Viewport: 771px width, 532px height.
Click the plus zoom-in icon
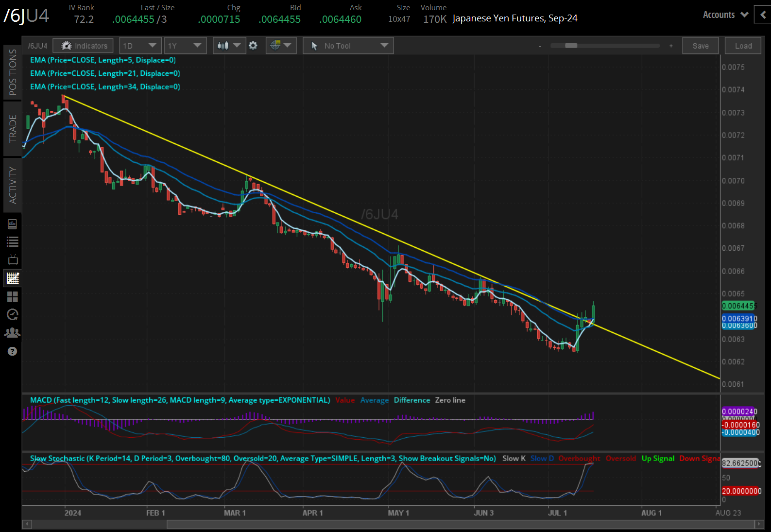pyautogui.click(x=671, y=46)
